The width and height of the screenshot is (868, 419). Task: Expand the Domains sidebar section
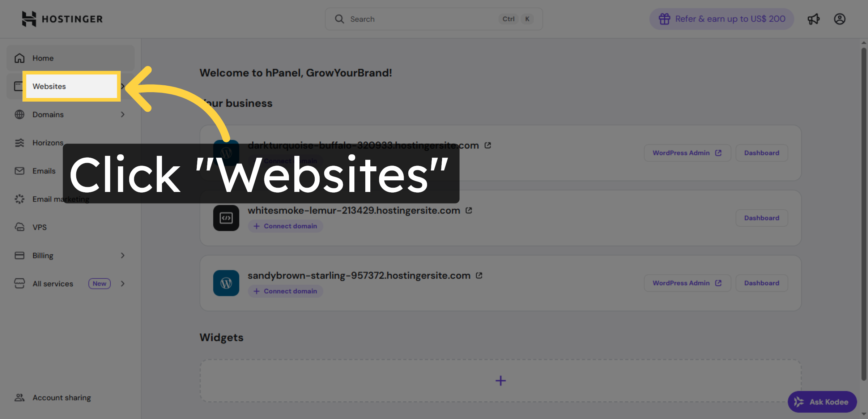coord(123,114)
